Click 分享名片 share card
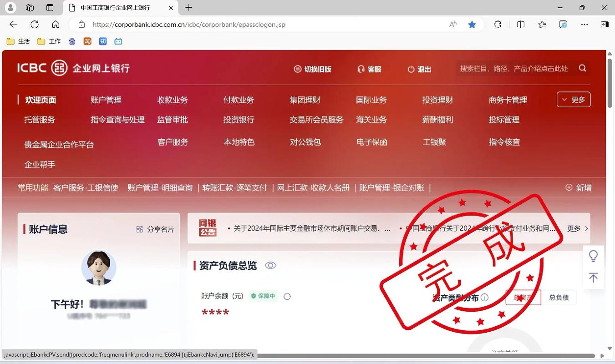The image size is (615, 364). click(x=155, y=229)
